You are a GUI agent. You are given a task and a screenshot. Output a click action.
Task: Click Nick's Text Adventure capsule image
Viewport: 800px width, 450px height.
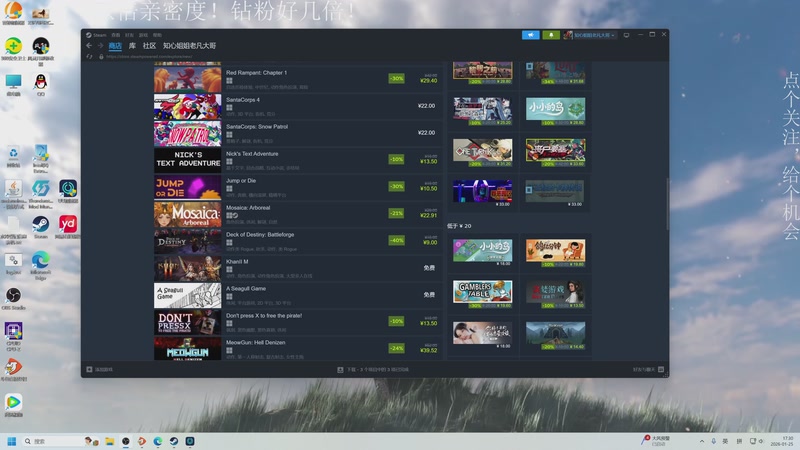[x=187, y=160]
